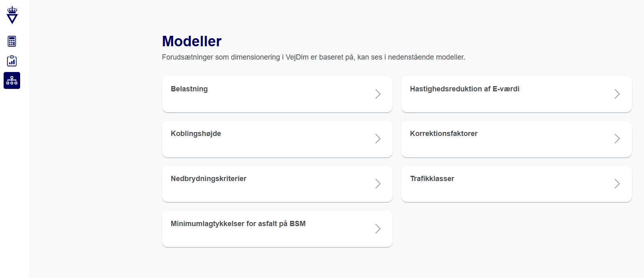Click the chevron on the Belastning card
This screenshot has width=644, height=278.
point(378,94)
